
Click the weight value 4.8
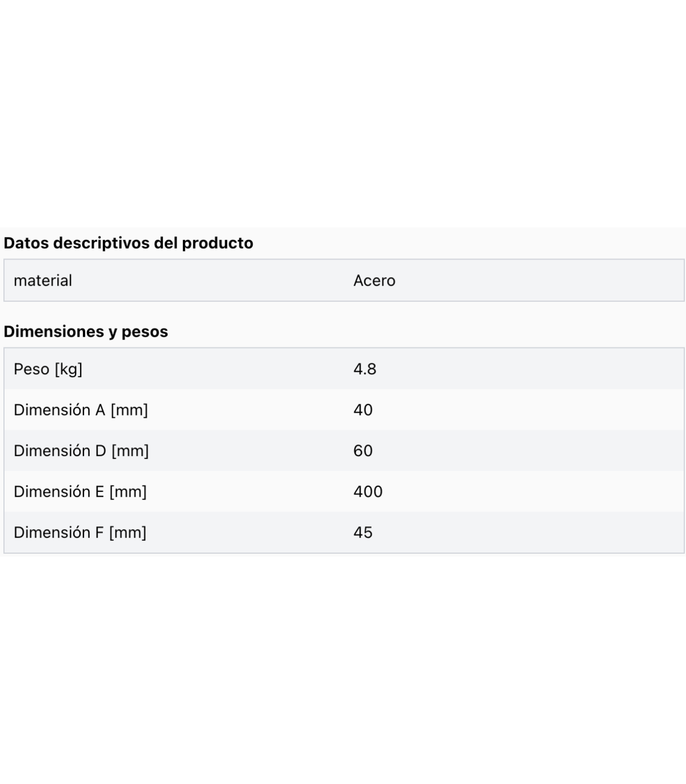[365, 369]
